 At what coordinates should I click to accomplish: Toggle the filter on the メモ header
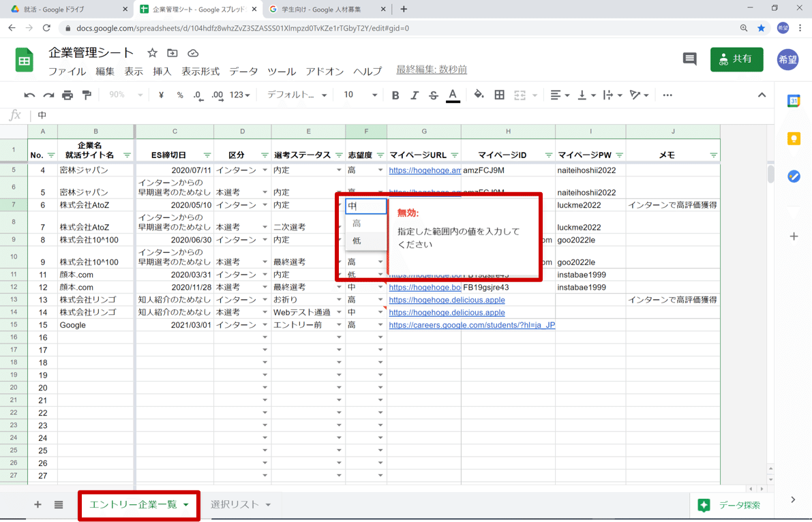714,155
